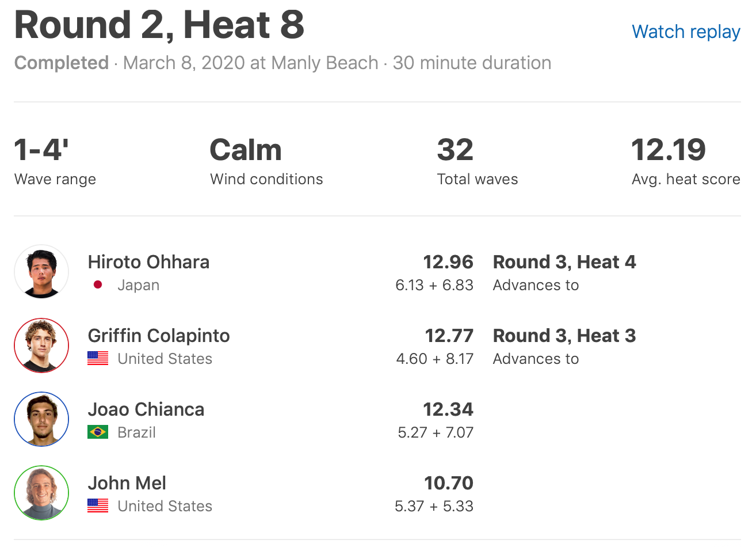The height and width of the screenshot is (547, 756).
Task: Click Griffin Colapinto's avatar picture
Action: (41, 345)
